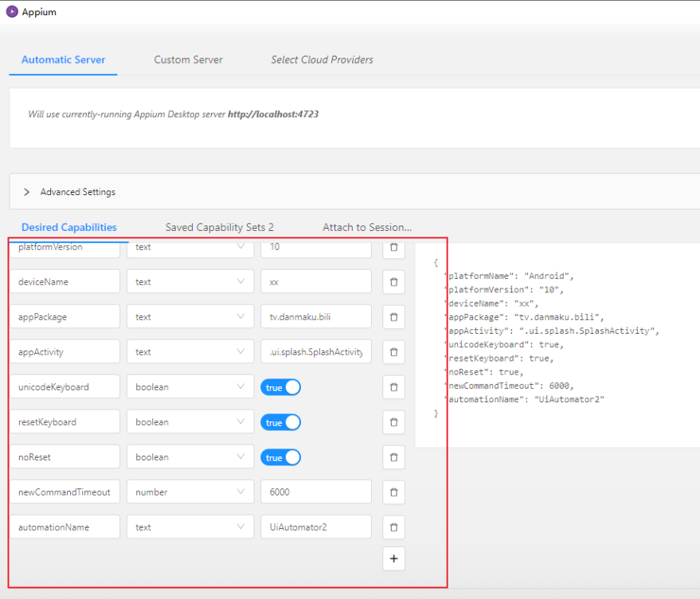This screenshot has height=599, width=700.
Task: Open Saved Capability Sets 2 tab
Action: [220, 227]
